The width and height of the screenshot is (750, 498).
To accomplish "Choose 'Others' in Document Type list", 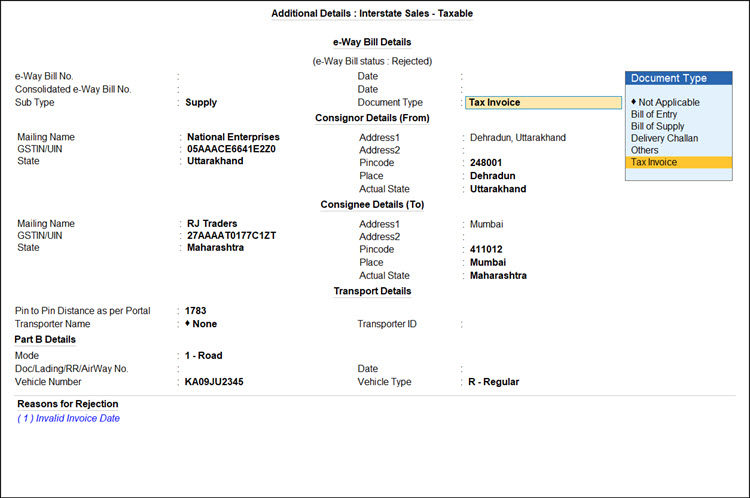I will coord(645,150).
